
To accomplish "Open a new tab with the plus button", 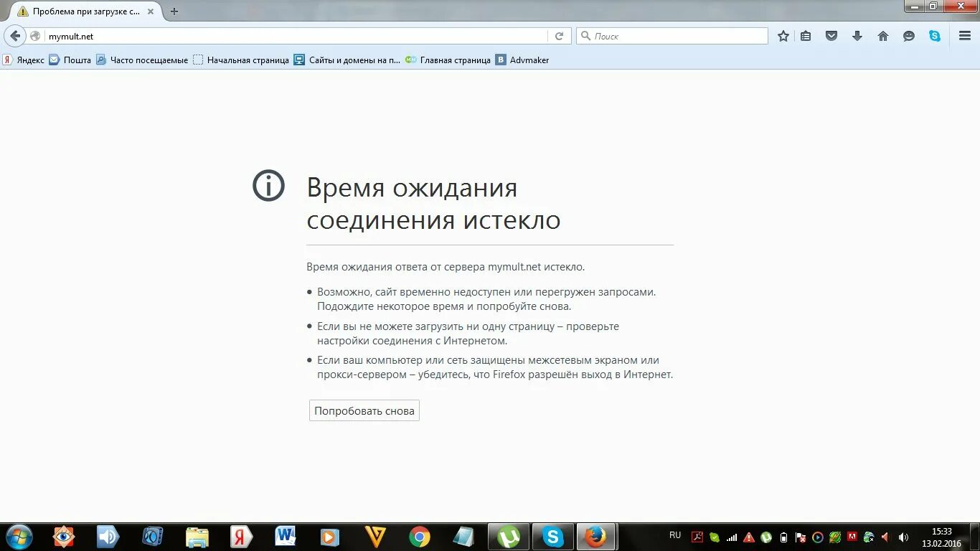I will click(x=174, y=11).
